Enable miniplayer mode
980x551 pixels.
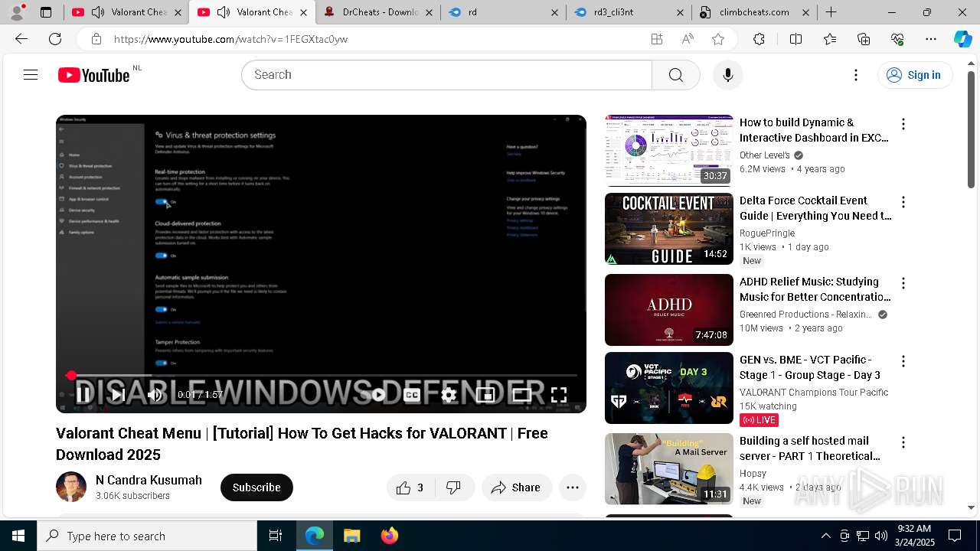[485, 395]
